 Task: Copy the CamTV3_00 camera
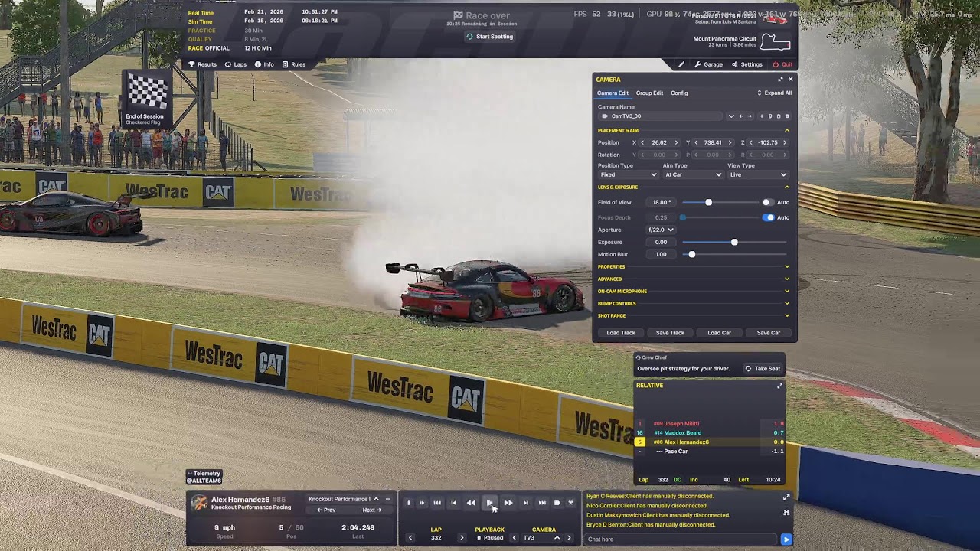tap(770, 116)
